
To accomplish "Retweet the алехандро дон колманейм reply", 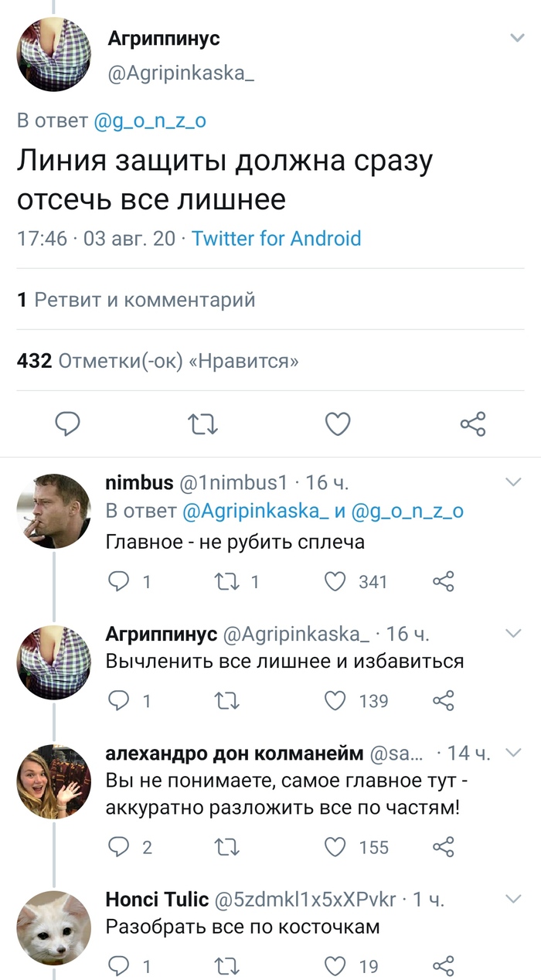I will 227,847.
